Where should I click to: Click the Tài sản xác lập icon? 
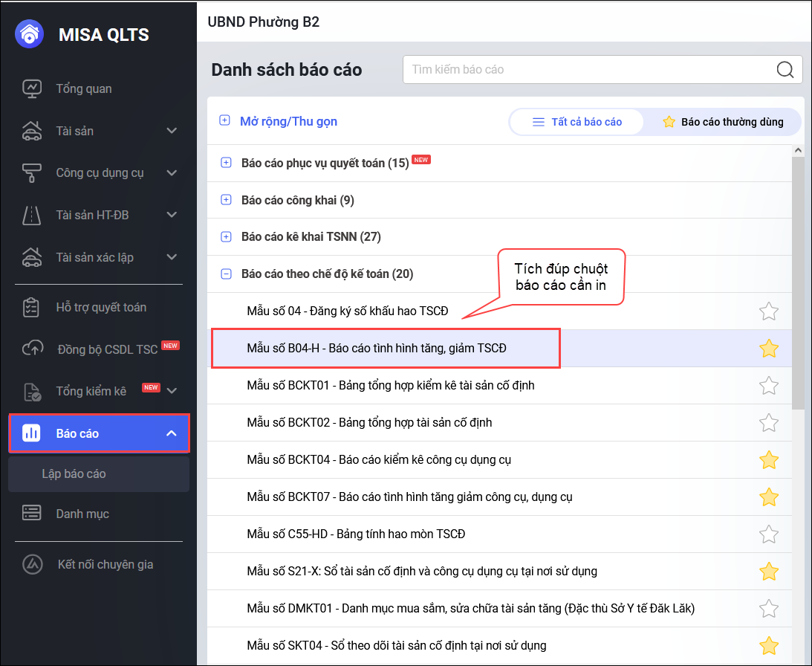click(32, 257)
